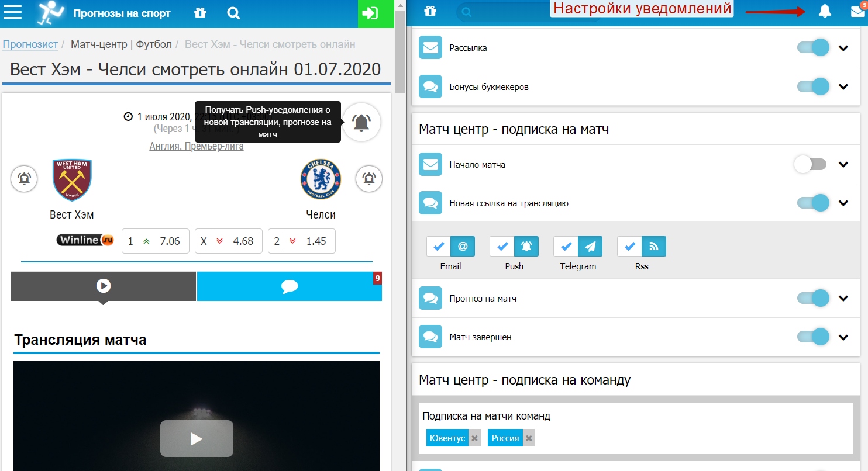Uncheck the Push notification checkbox
The height and width of the screenshot is (471, 868).
(502, 247)
